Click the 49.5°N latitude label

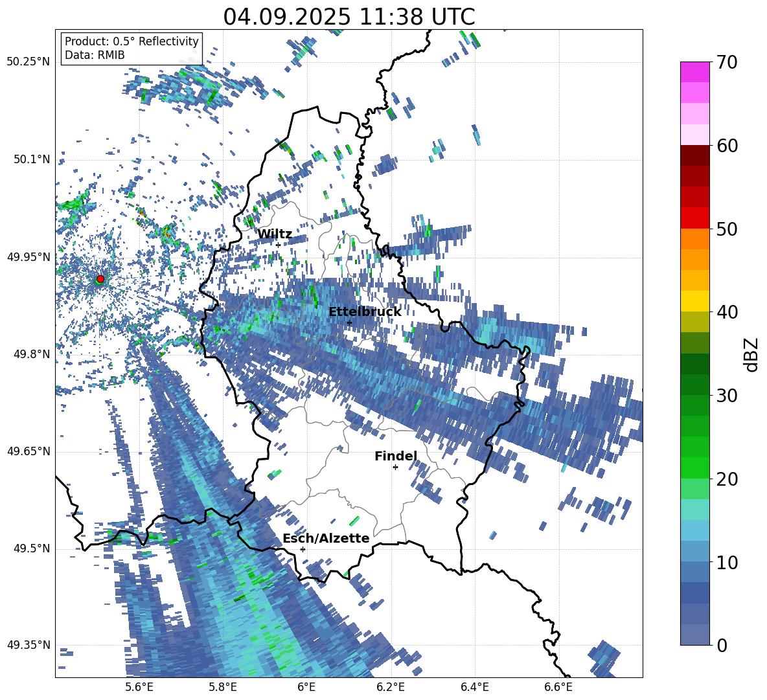31,548
